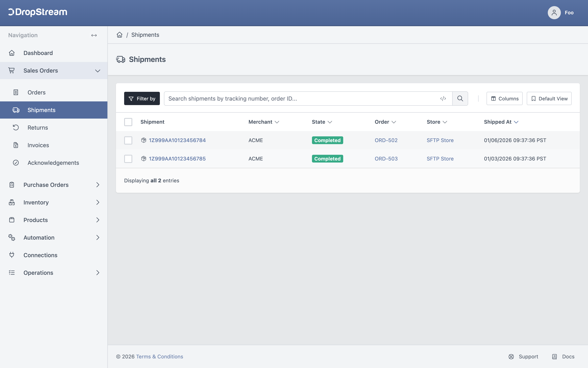Viewport: 588px width, 368px height.
Task: Click the Products package icon
Action: point(12,220)
